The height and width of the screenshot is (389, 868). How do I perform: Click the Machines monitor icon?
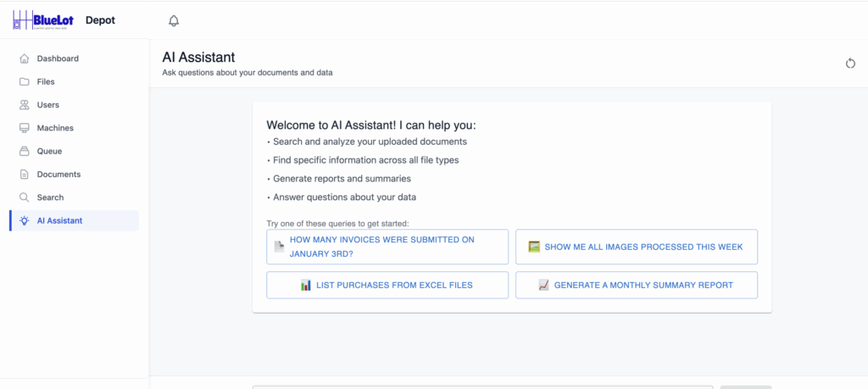[25, 128]
